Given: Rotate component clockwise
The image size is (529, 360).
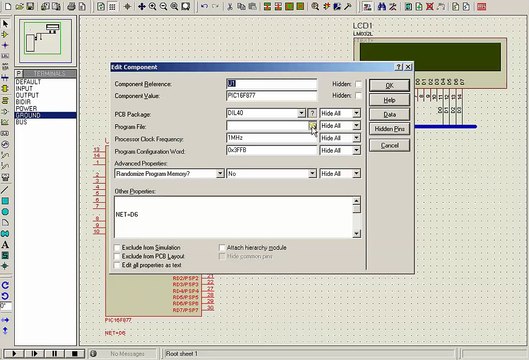Looking at the screenshot, I should (5, 285).
